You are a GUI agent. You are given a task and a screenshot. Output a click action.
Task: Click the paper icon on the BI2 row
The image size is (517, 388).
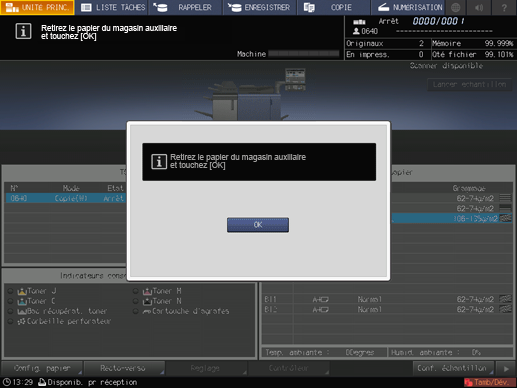[x=505, y=309]
